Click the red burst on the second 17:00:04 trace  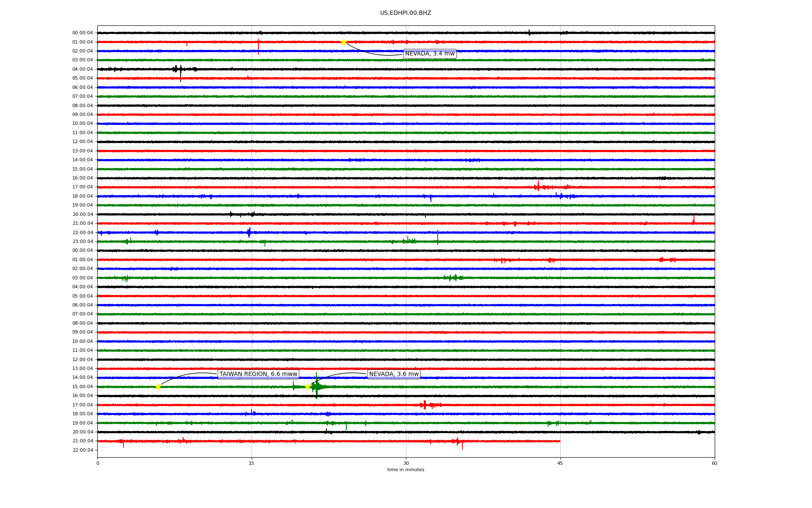[x=425, y=405]
